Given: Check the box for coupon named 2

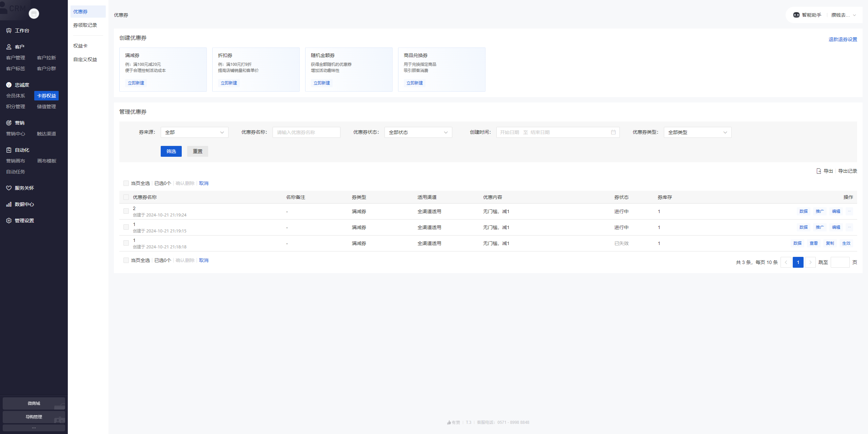Looking at the screenshot, I should pos(126,211).
